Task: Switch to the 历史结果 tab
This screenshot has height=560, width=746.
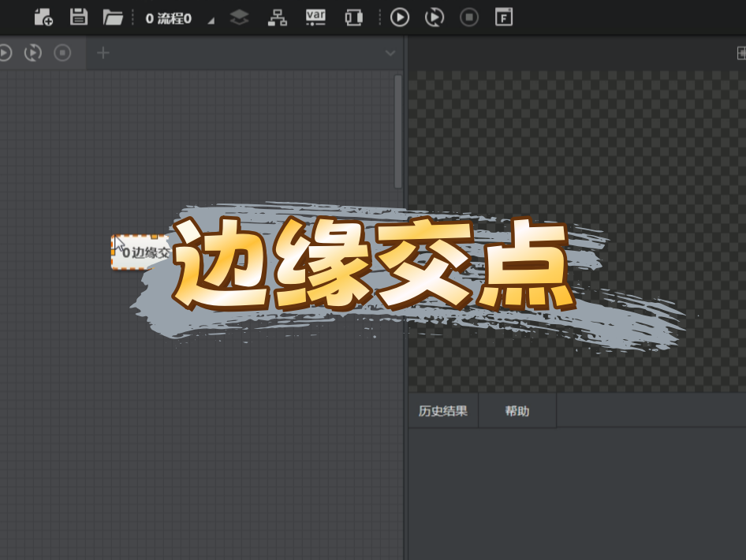Action: click(442, 411)
